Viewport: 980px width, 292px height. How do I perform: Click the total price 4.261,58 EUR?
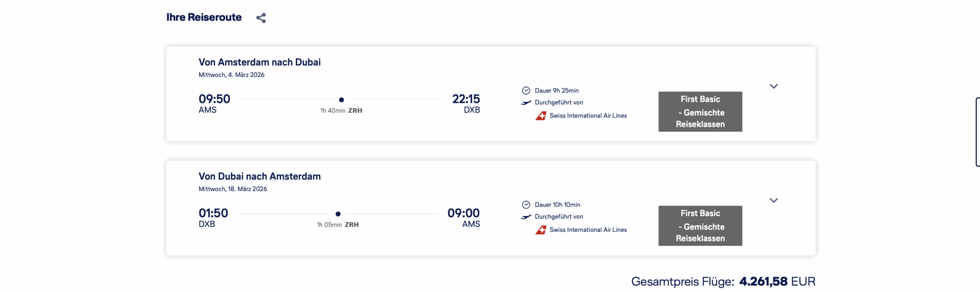(x=777, y=281)
